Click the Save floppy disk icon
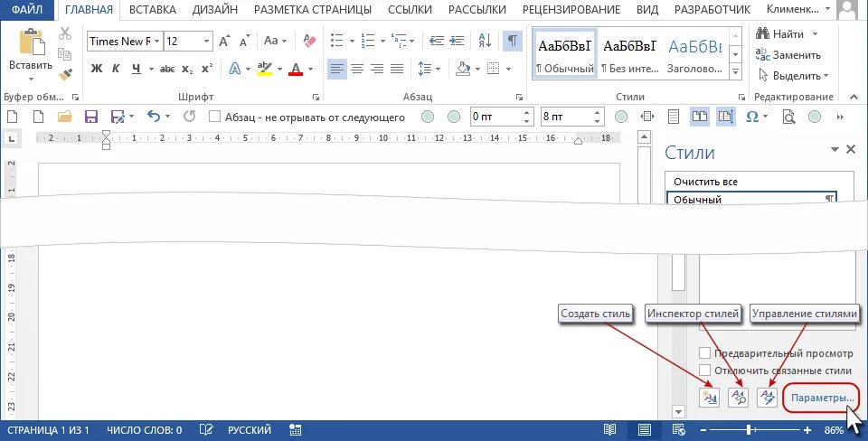Screen dimensions: 868x441 (90, 117)
